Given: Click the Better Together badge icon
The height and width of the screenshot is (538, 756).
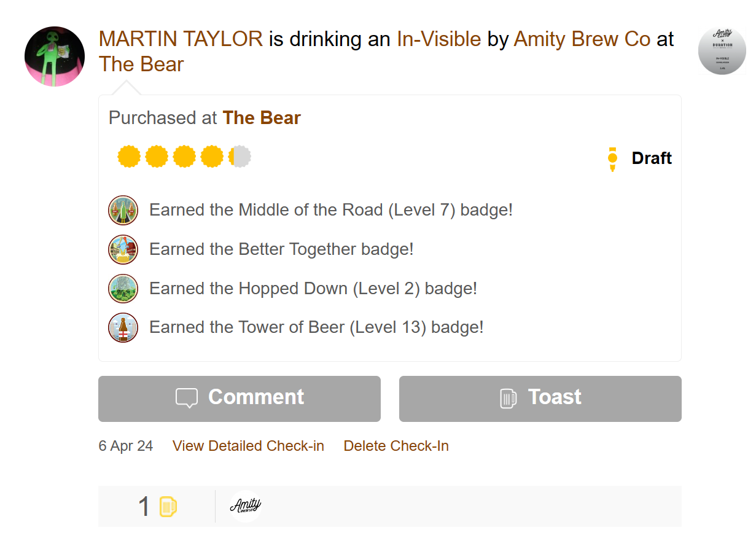Looking at the screenshot, I should (x=123, y=249).
